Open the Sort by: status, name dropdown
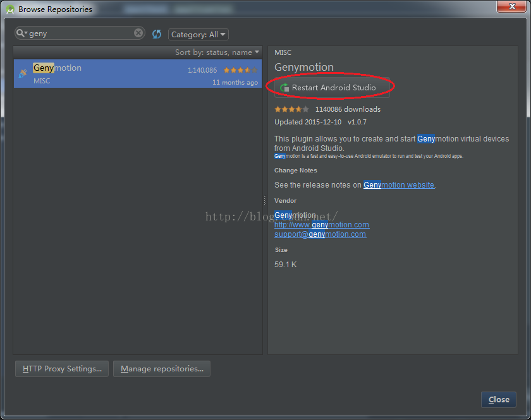531x420 pixels. click(217, 52)
